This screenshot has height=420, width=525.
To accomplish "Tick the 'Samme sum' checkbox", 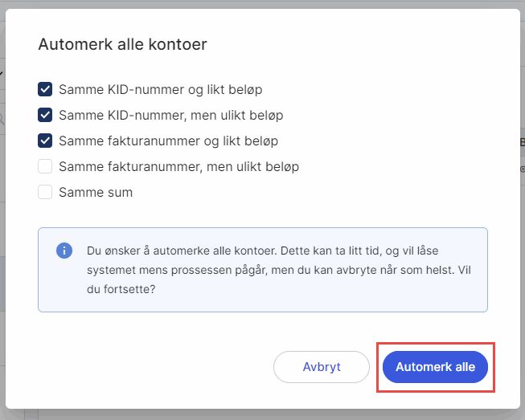I will point(45,192).
